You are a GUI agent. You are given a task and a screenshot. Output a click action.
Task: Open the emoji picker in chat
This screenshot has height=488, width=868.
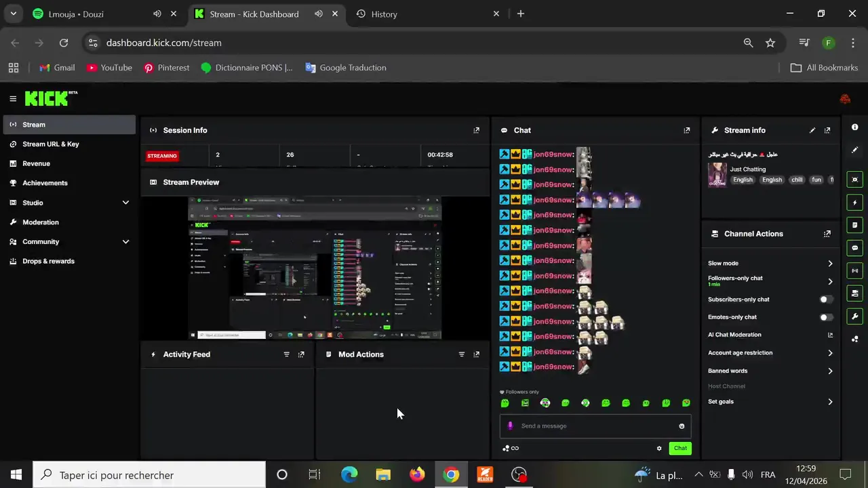pos(682,426)
